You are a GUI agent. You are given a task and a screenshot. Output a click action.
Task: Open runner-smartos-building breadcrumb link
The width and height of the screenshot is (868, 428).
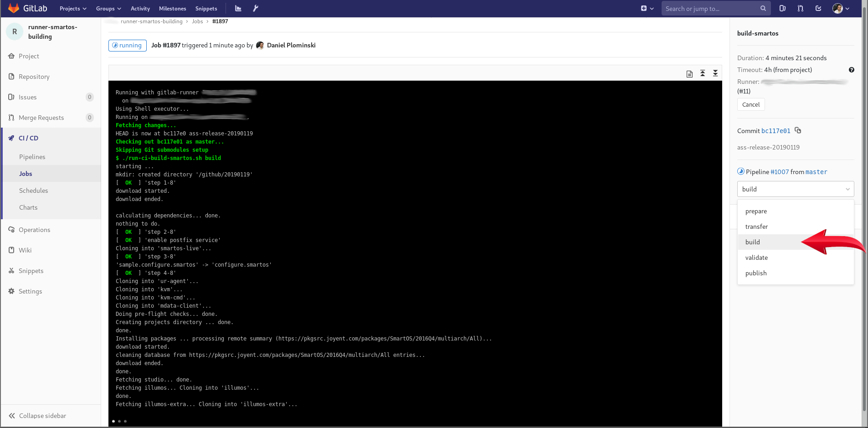click(x=151, y=21)
